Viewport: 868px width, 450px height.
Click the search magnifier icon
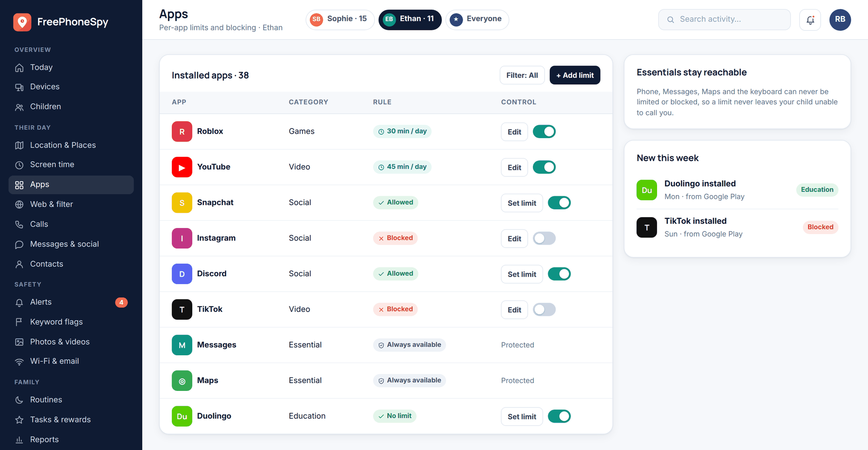coord(671,20)
